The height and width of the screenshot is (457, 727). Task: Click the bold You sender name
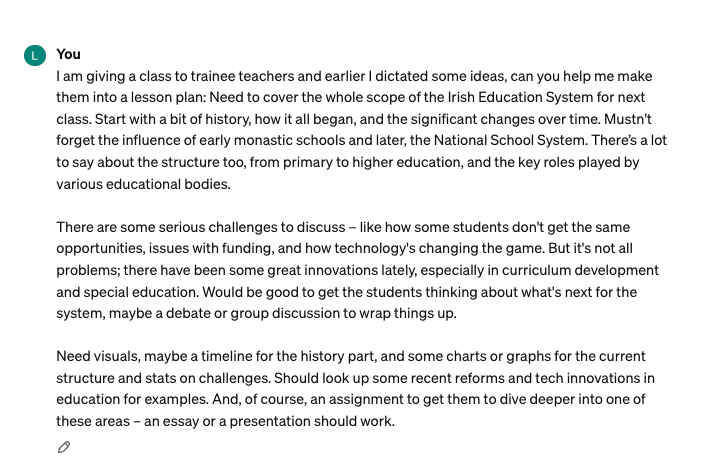point(68,54)
